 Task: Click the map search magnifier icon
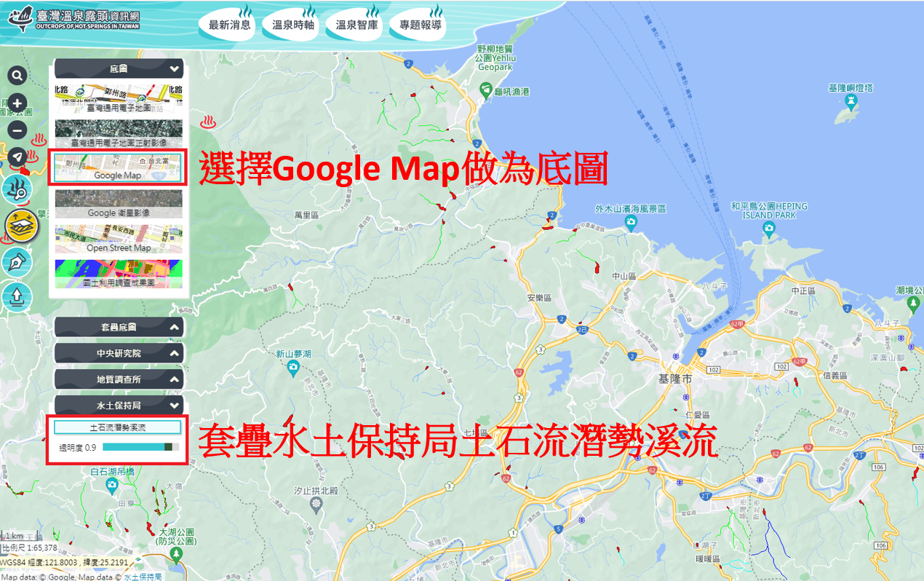pos(17,76)
